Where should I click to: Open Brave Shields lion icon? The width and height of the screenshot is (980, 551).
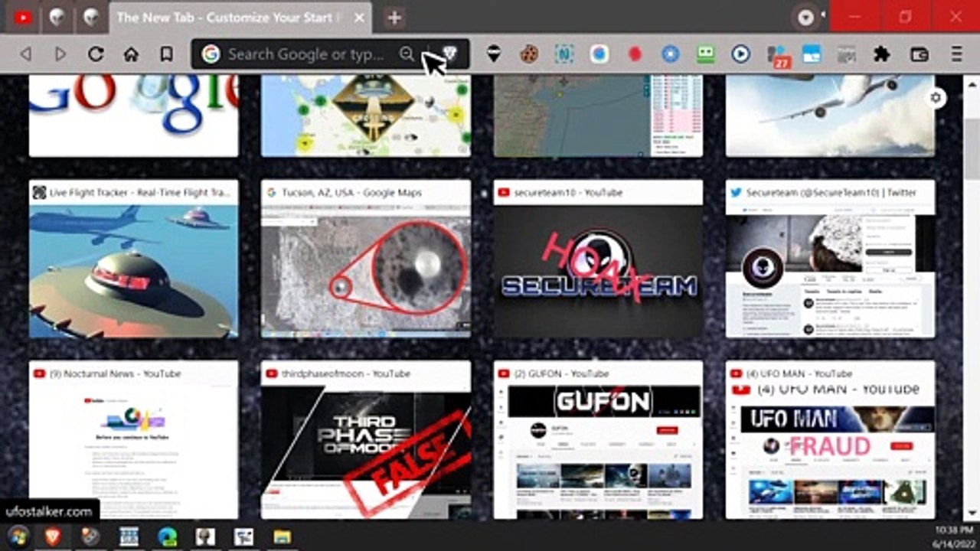(x=450, y=54)
